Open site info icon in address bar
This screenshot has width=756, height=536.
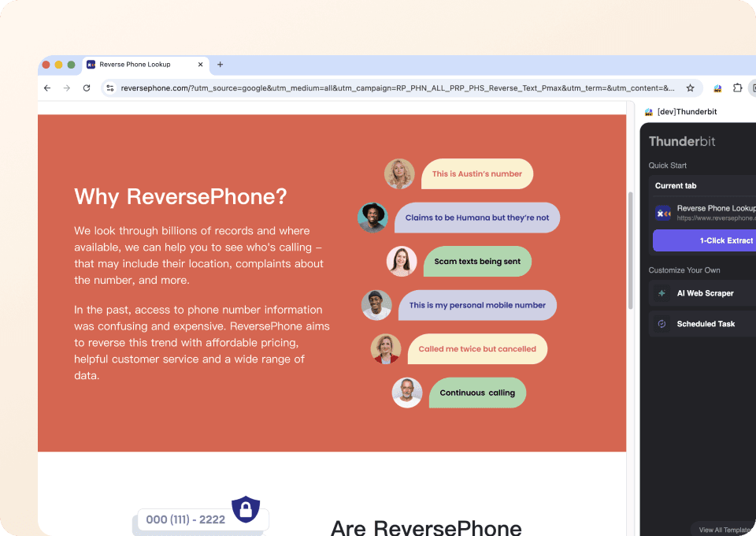pos(110,87)
